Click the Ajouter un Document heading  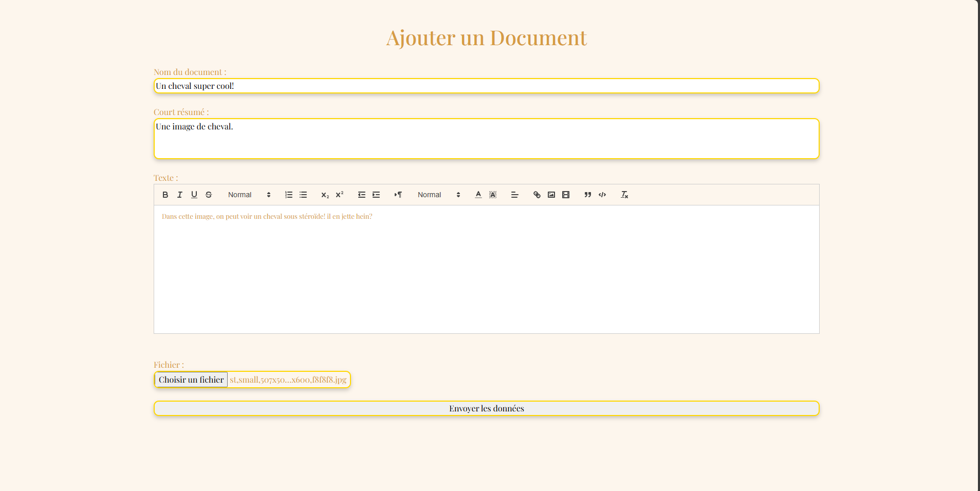(x=487, y=37)
